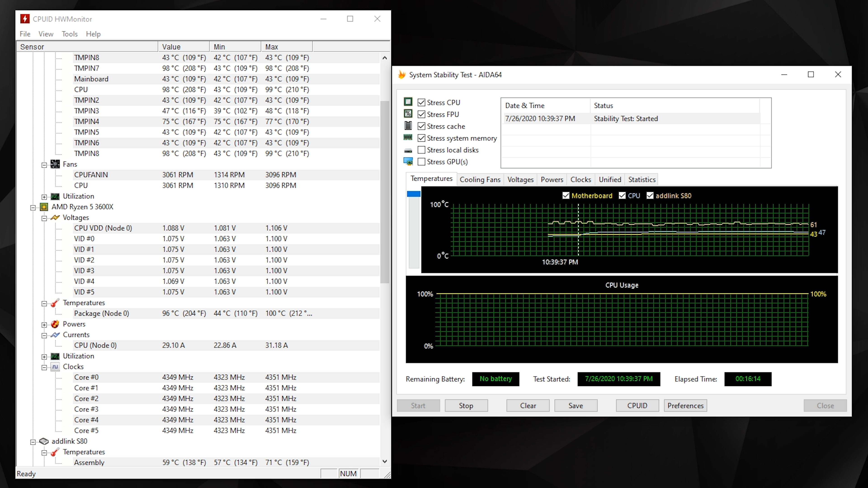Click the Sensor column header
This screenshot has width=868, height=488.
87,47
